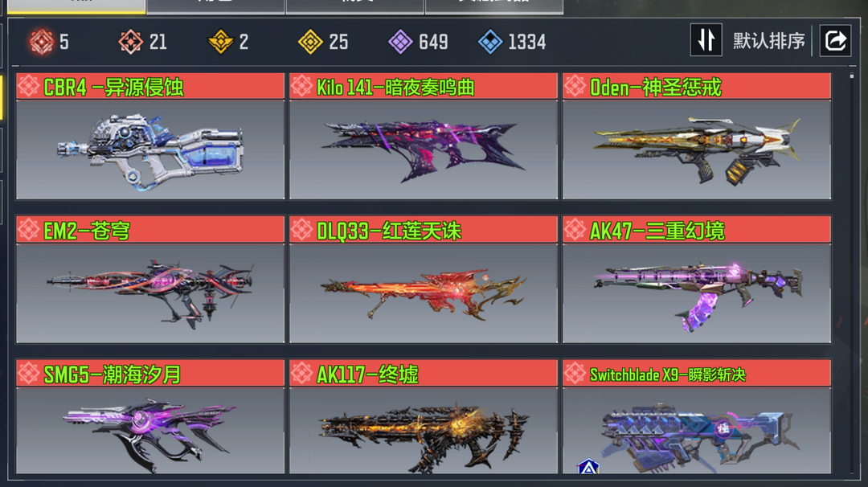Click the red mythic rarity filter icon

click(x=42, y=42)
